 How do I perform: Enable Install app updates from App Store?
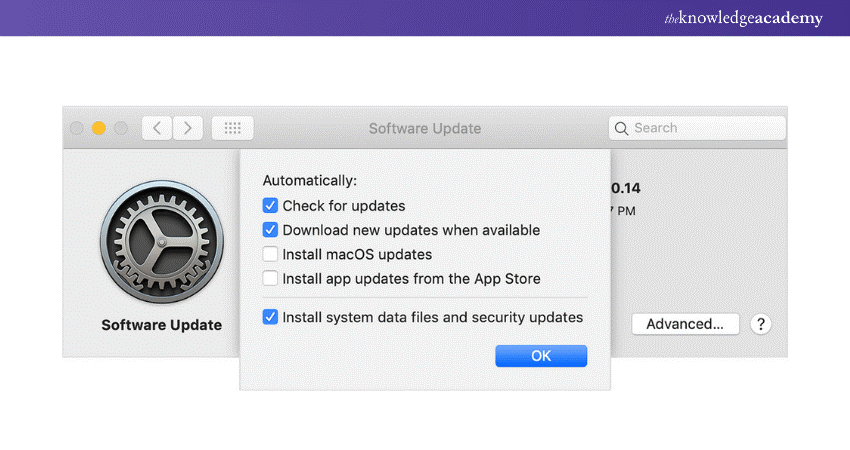tap(270, 279)
